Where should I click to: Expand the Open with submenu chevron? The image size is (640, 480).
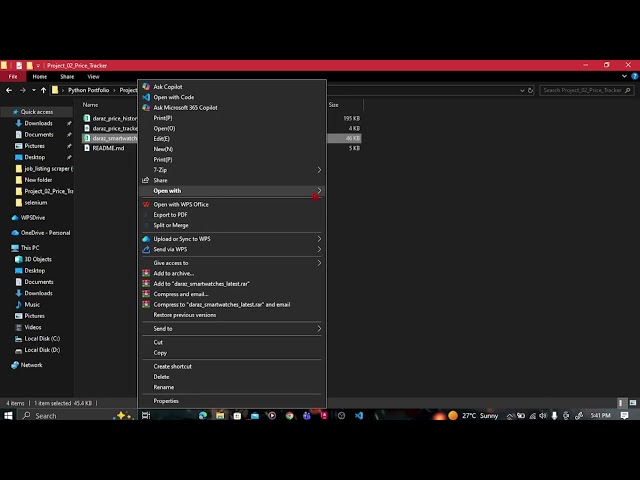point(319,191)
